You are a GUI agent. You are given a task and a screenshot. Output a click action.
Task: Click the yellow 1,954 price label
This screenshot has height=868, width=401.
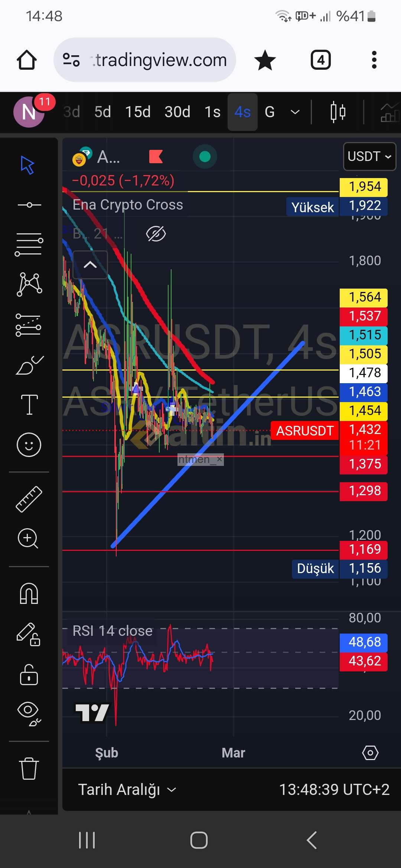click(x=364, y=187)
